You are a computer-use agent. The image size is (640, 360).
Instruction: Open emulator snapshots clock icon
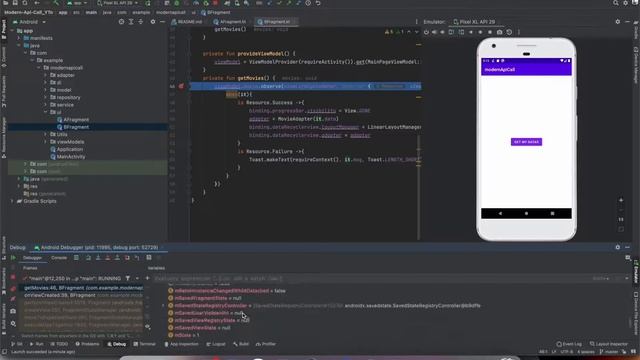(509, 32)
